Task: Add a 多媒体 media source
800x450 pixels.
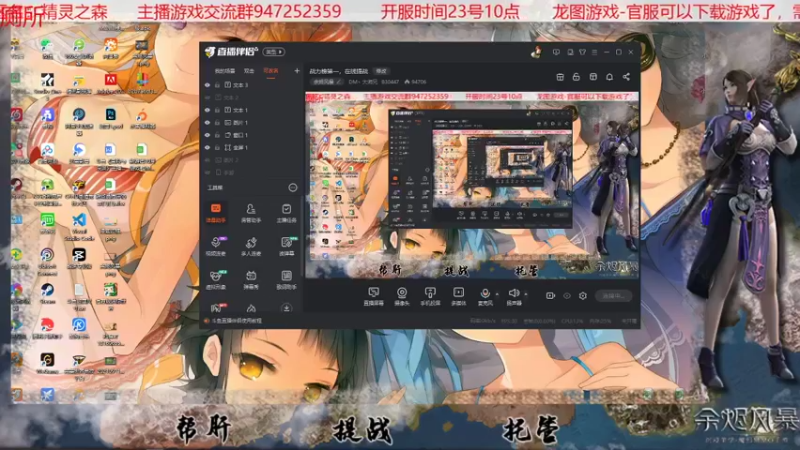Action: pyautogui.click(x=459, y=296)
